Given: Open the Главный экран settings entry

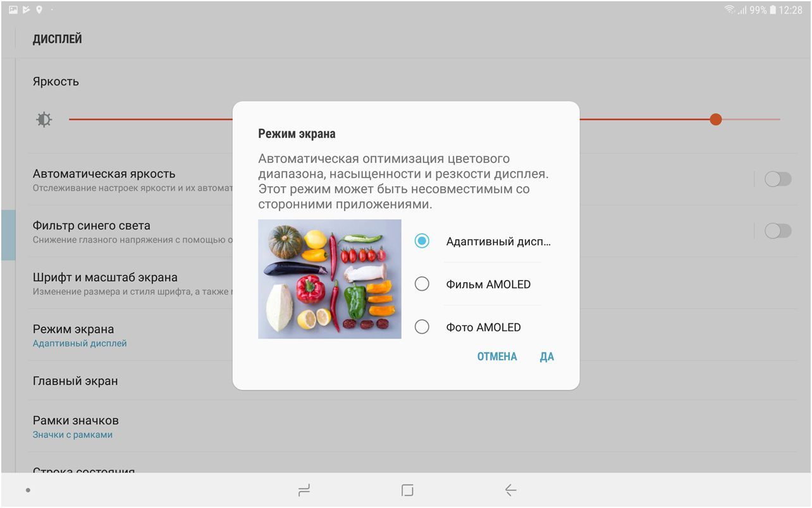Looking at the screenshot, I should click(x=74, y=380).
